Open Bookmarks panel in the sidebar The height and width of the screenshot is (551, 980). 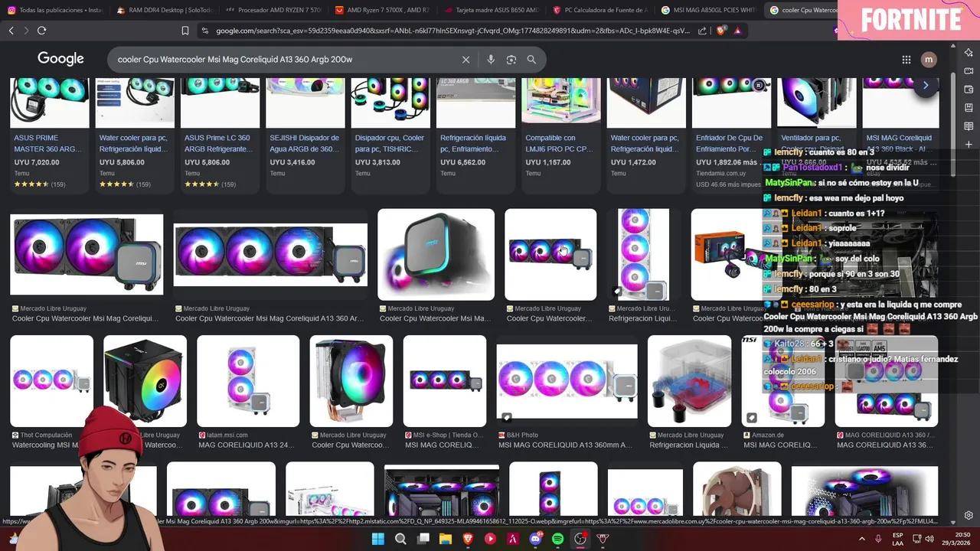point(969,107)
